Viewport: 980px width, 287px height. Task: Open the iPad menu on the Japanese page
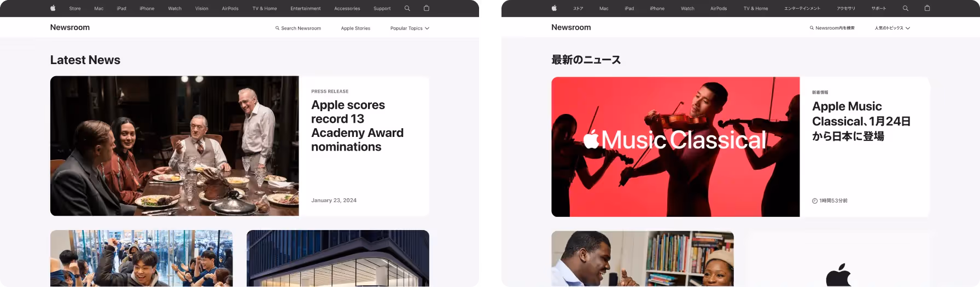[x=629, y=9]
